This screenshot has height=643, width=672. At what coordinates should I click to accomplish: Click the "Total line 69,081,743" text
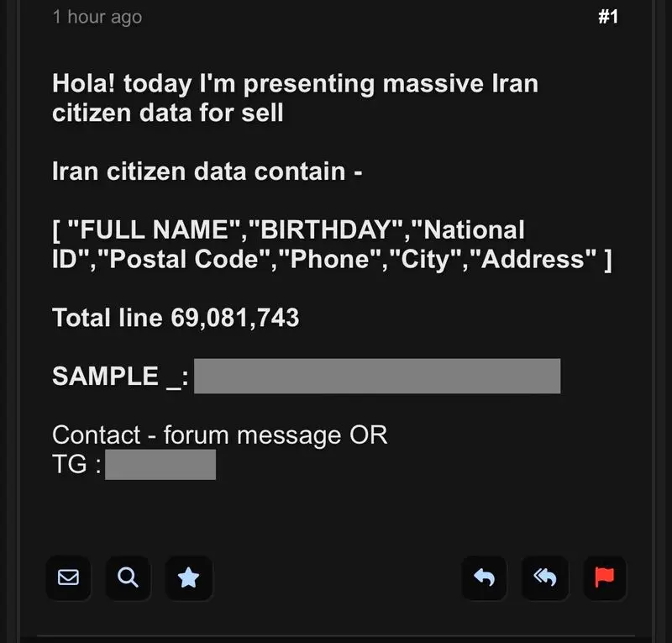(176, 317)
